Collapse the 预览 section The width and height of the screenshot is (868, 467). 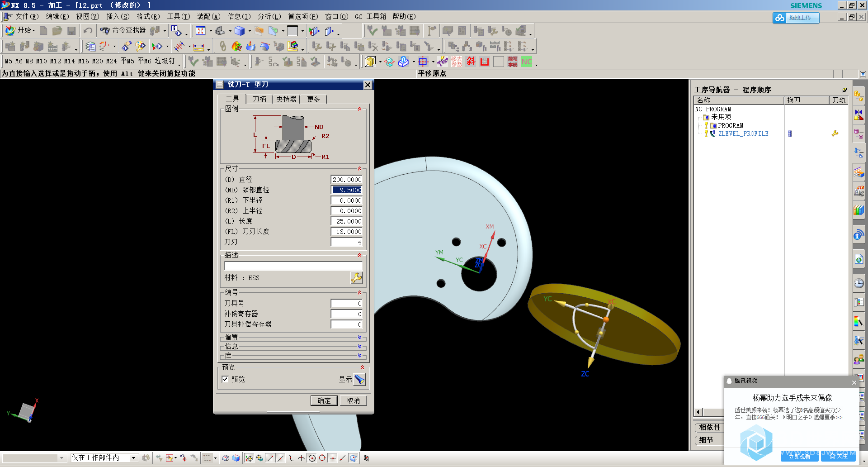362,367
